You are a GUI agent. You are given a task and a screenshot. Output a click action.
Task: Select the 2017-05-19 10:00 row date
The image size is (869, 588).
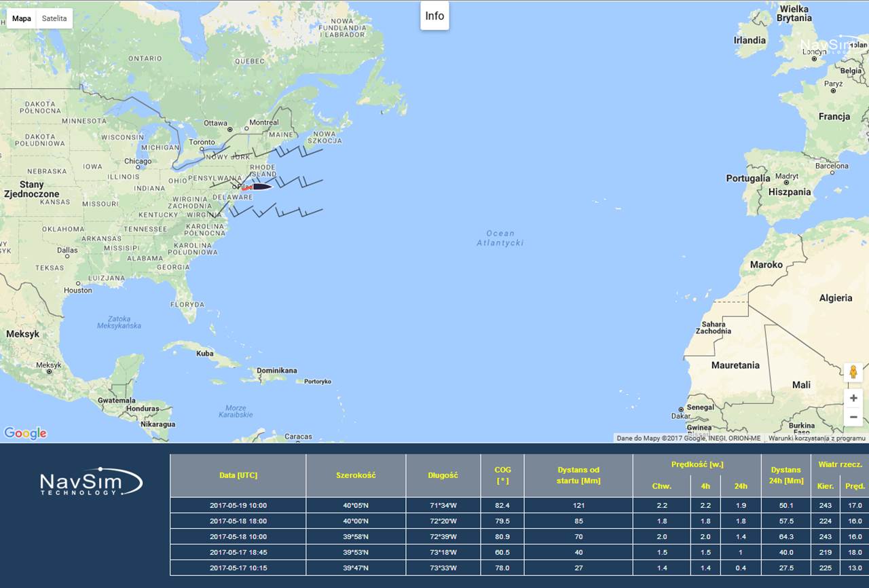click(238, 505)
